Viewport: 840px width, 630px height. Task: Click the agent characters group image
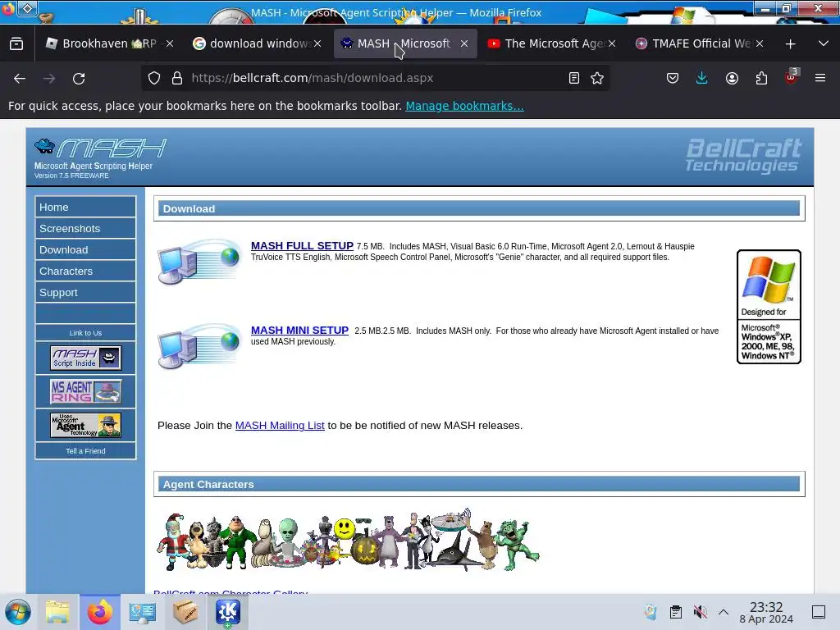click(x=348, y=540)
